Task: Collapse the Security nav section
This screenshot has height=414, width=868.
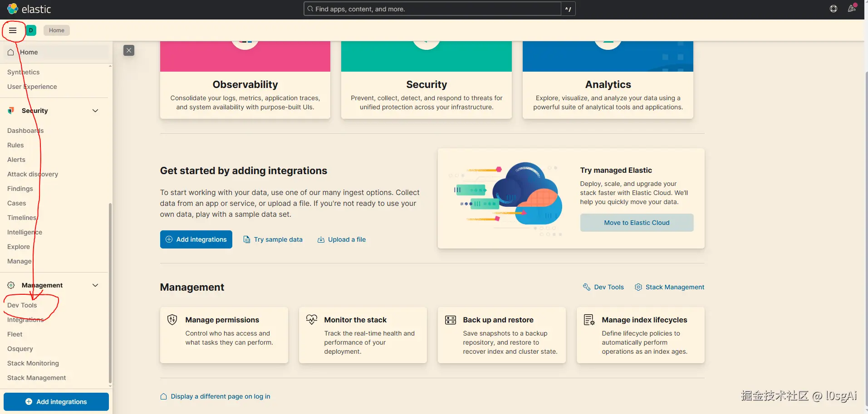Action: pyautogui.click(x=95, y=111)
